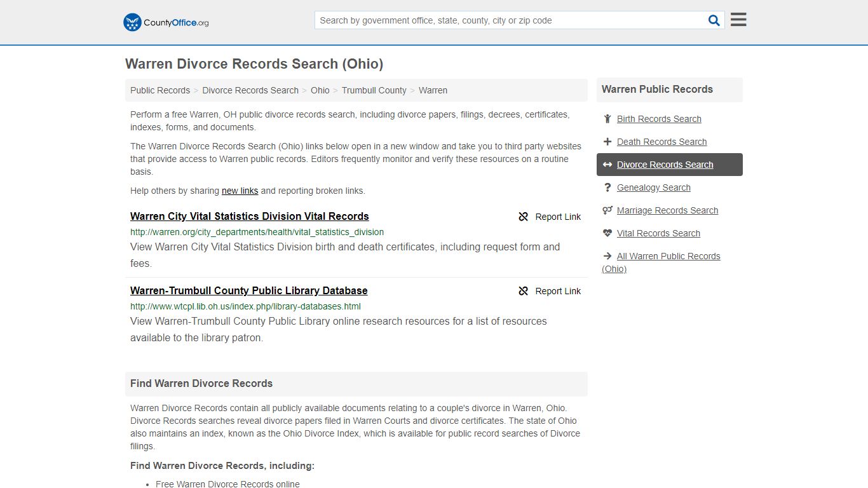The image size is (868, 488).
Task: Go to Divorce Records Search breadcrumb
Action: (x=250, y=90)
